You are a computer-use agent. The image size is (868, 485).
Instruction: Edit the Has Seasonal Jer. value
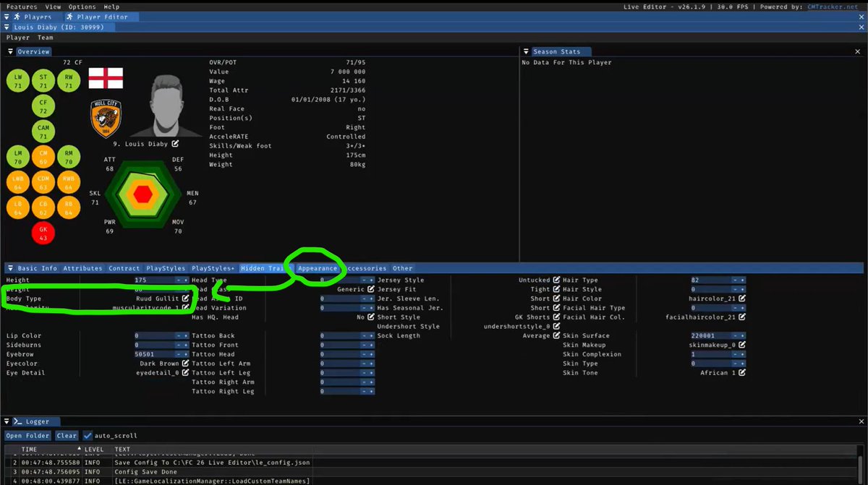(556, 308)
